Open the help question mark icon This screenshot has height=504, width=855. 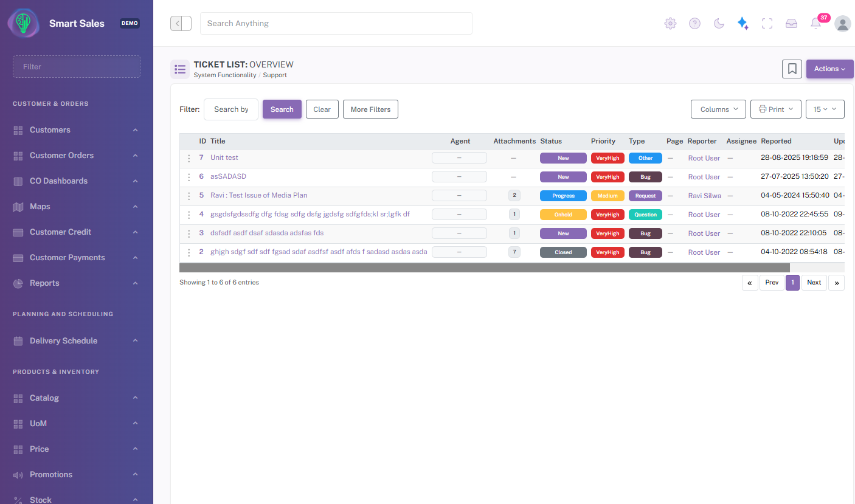tap(694, 23)
